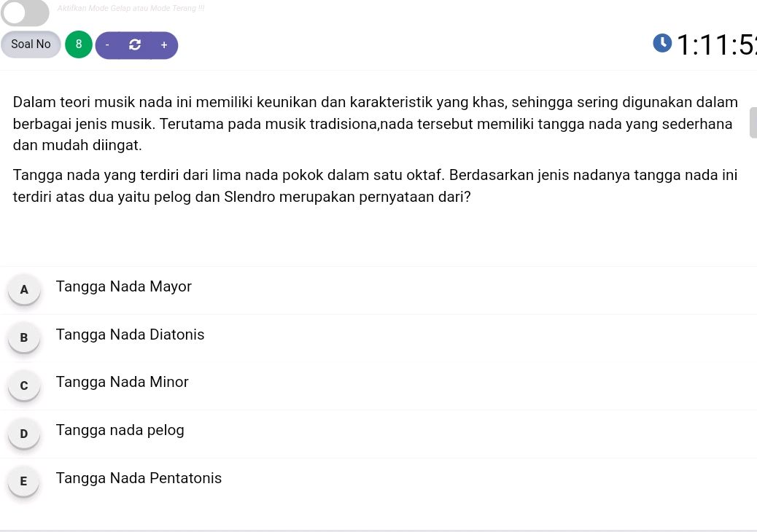This screenshot has height=532, width=757.
Task: Choose answer 'Tangga nada pelog'
Action: click(120, 430)
